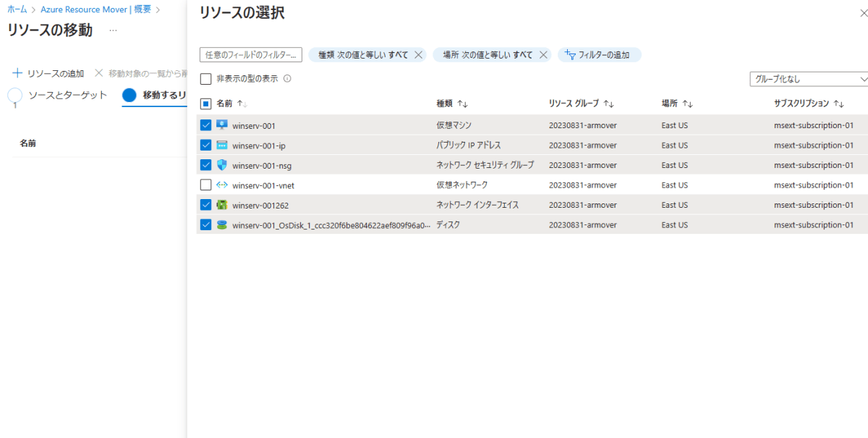Click the ネットワーク セキュリティ グループ type cell
Viewport: 868px width, 438px height.
tap(485, 165)
